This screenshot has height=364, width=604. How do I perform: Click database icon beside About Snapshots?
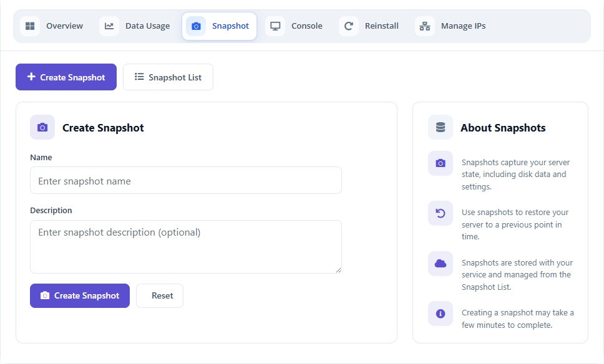click(x=441, y=127)
